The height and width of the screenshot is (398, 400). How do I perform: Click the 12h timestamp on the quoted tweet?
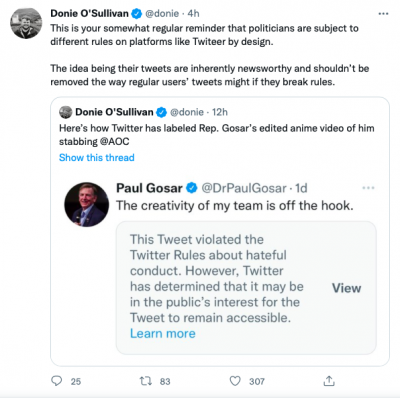(220, 112)
